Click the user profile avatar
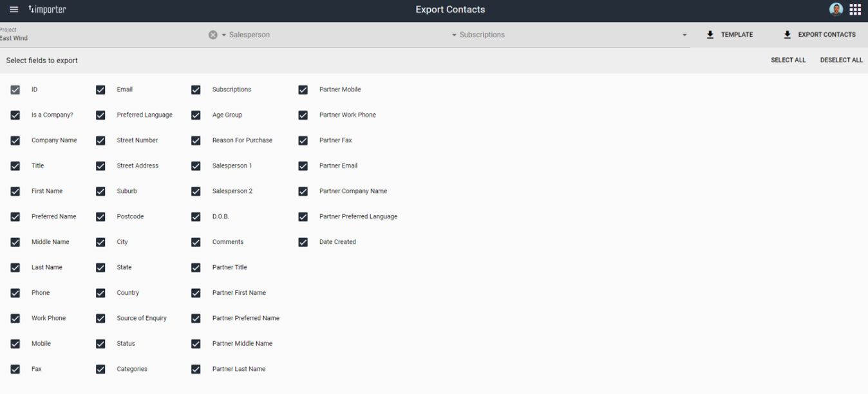 pos(836,9)
